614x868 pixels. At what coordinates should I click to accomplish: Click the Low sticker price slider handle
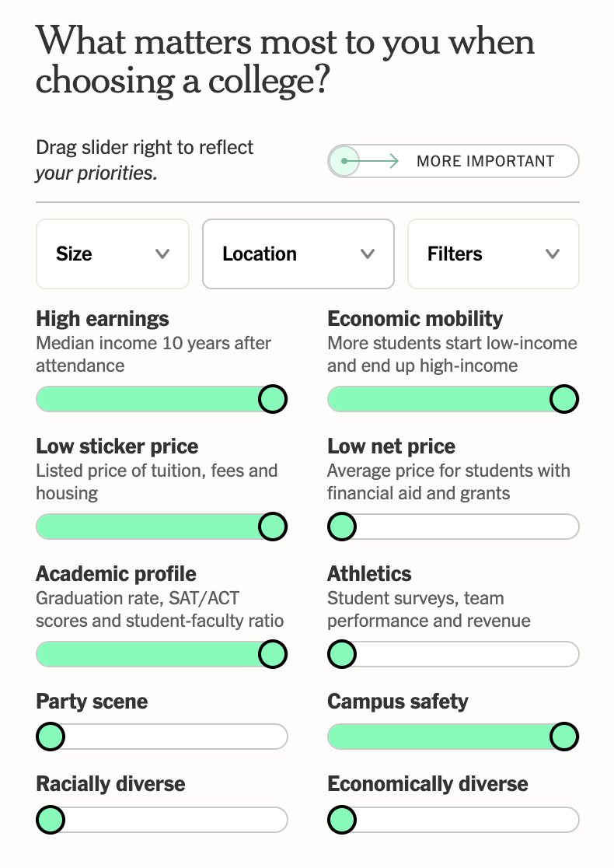point(272,527)
